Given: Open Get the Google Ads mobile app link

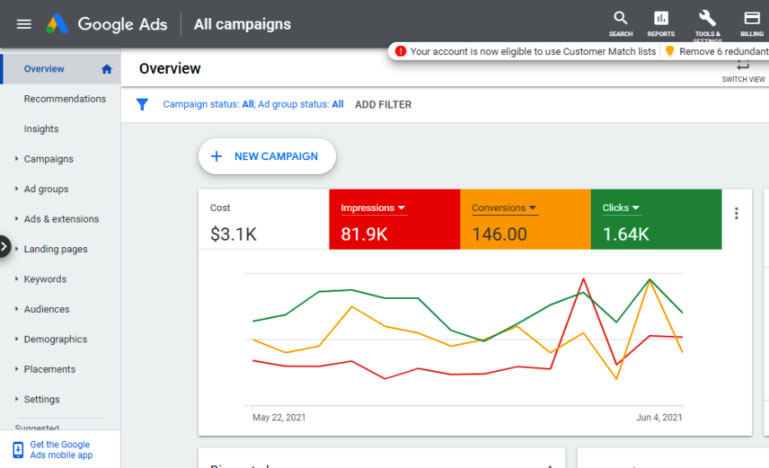Looking at the screenshot, I should point(60,449).
